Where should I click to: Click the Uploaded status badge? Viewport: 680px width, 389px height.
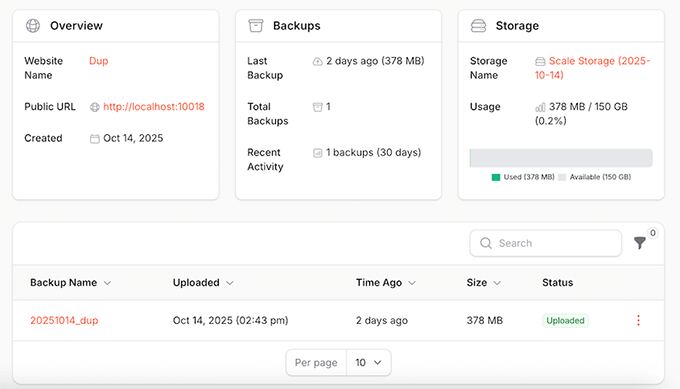coord(565,320)
